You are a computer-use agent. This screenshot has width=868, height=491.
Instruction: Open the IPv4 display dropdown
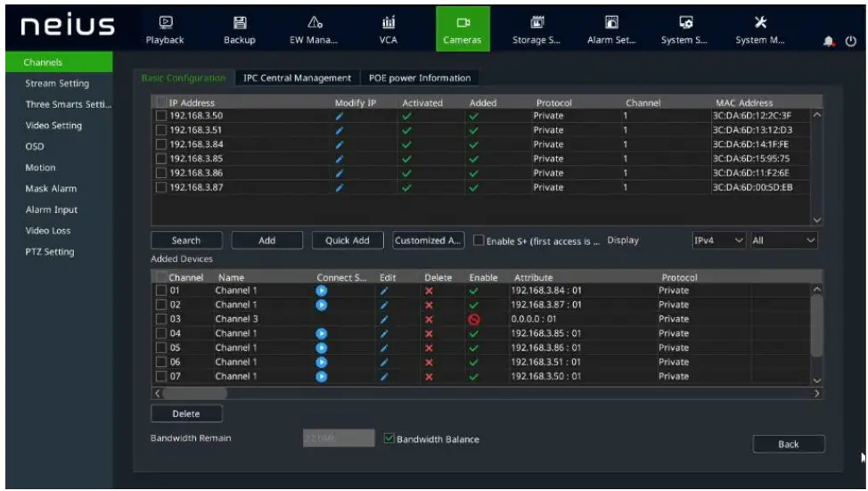point(718,241)
